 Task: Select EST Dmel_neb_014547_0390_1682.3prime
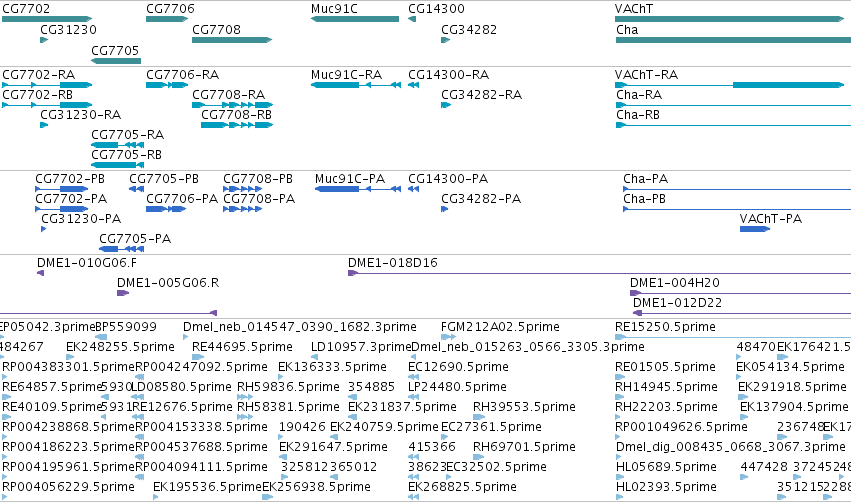(186, 337)
